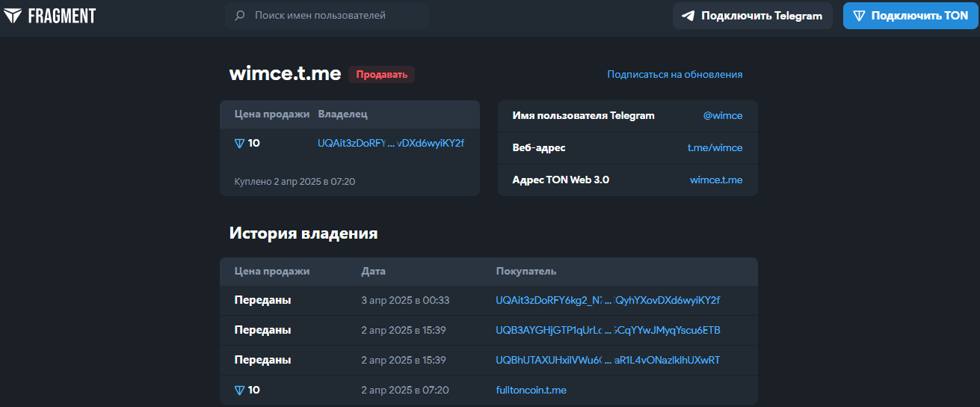Open the t.me/wimce web address link
This screenshot has width=980, height=407.
(715, 147)
